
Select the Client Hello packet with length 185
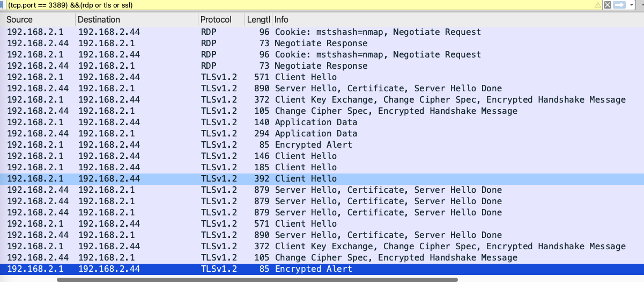(x=322, y=168)
